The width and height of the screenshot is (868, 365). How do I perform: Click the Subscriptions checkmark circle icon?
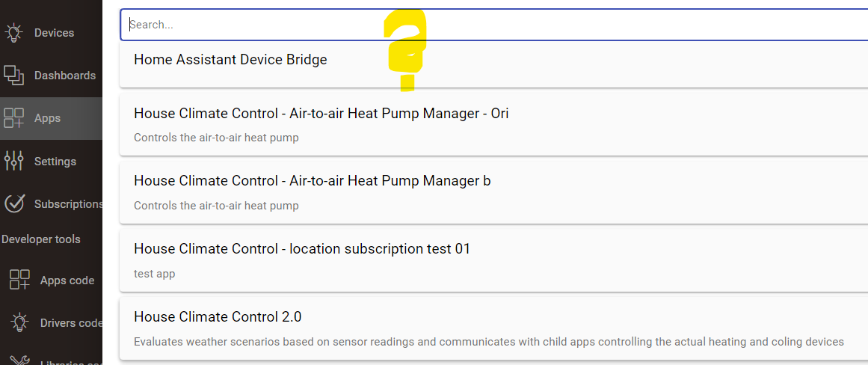(x=13, y=203)
